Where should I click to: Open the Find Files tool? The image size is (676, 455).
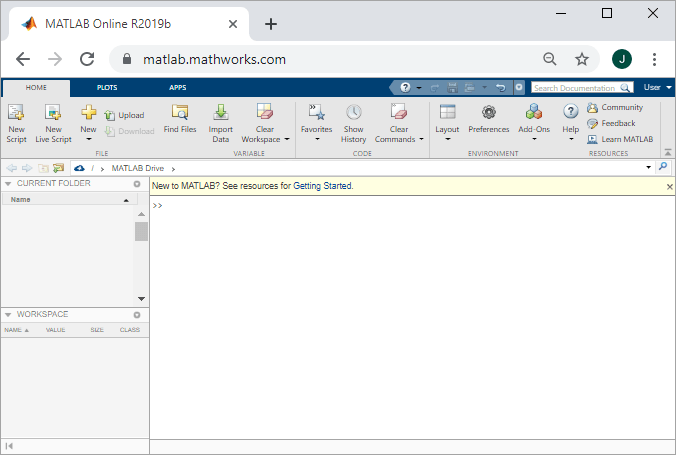point(180,118)
